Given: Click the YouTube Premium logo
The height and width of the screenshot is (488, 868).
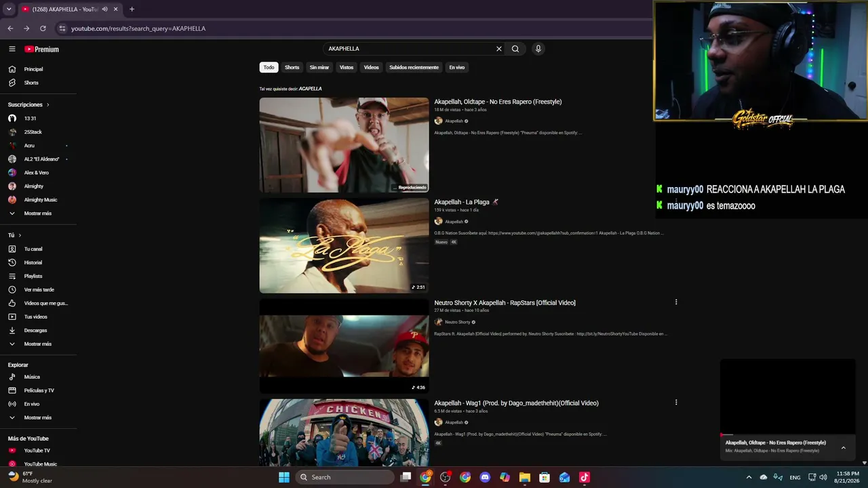Looking at the screenshot, I should coord(42,49).
